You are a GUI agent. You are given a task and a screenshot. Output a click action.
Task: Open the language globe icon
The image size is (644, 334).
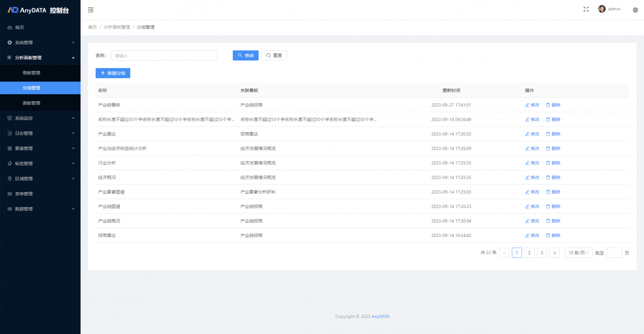coord(635,10)
